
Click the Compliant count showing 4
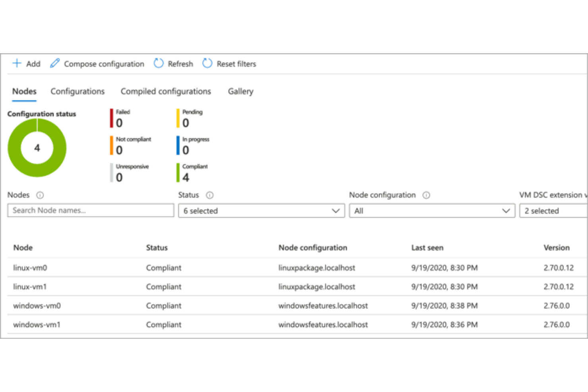point(185,178)
